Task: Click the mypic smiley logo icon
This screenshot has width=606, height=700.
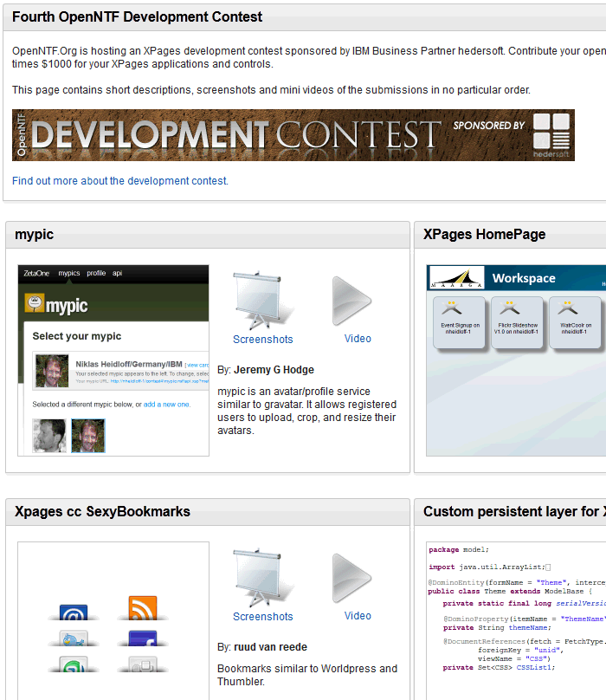Action: (x=35, y=303)
